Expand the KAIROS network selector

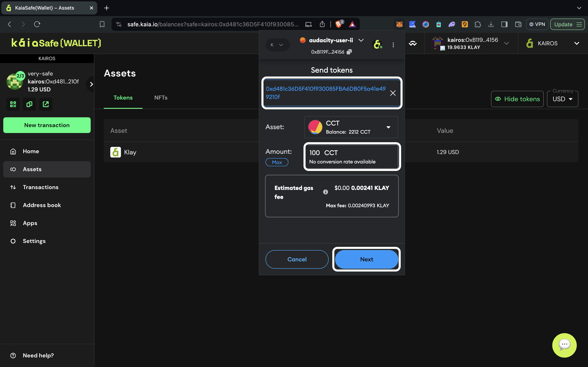click(552, 43)
